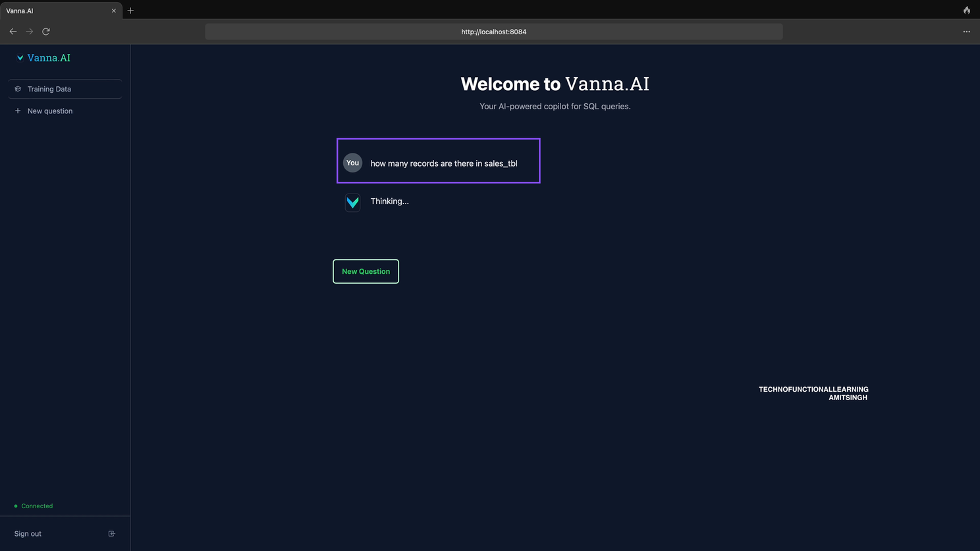Click the green New Question button
The width and height of the screenshot is (980, 551).
pos(366,271)
